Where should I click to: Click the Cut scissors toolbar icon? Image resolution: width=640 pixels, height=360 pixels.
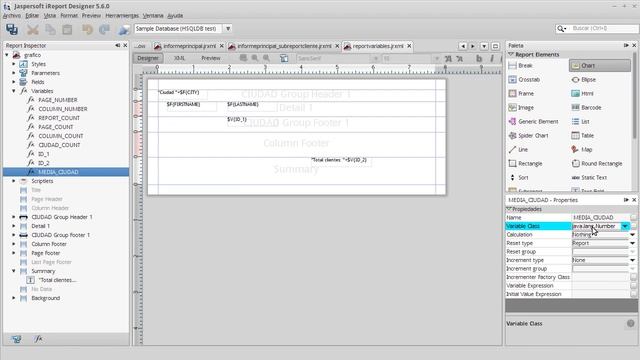click(33, 29)
